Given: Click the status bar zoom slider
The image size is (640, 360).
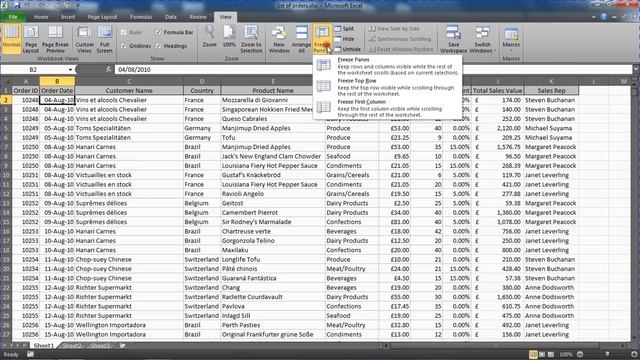Looking at the screenshot, I should pos(607,354).
